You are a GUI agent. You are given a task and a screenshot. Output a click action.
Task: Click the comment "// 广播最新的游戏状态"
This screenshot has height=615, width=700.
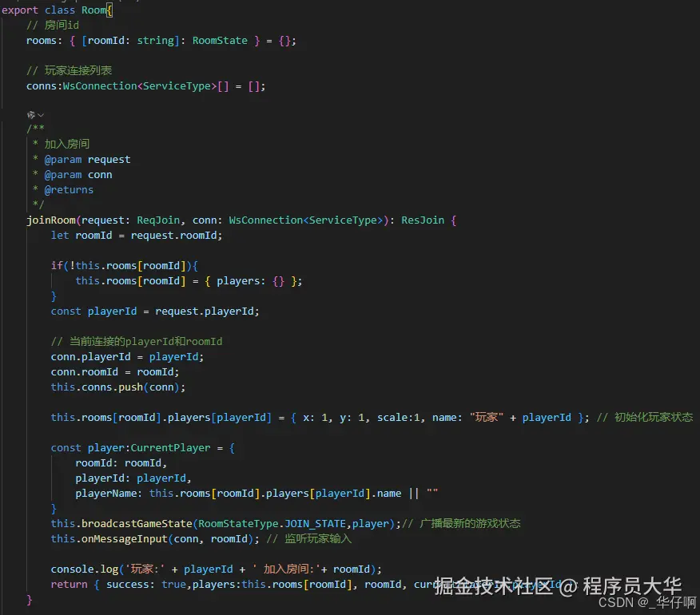point(461,523)
